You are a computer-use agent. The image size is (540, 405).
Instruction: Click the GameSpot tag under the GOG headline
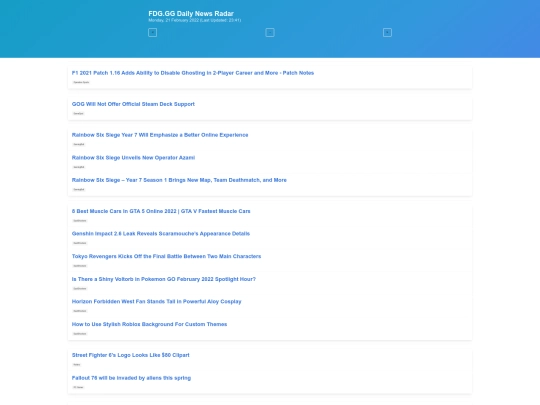(x=79, y=113)
